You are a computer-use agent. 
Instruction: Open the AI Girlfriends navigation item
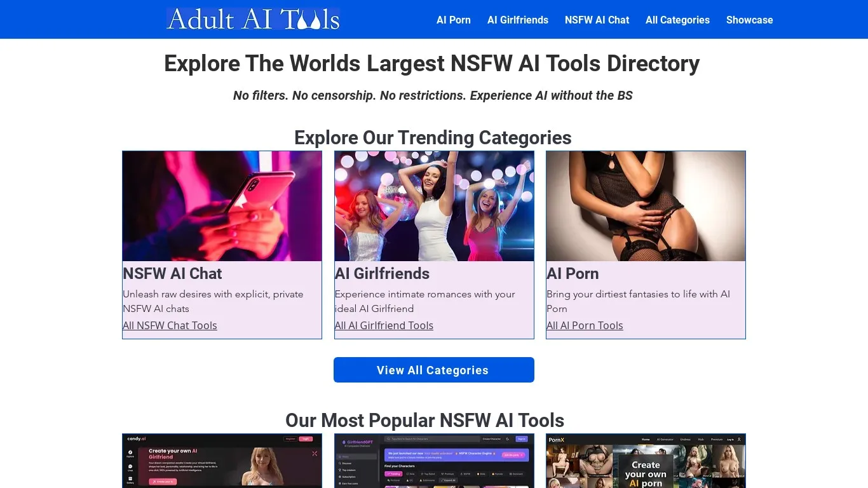coord(518,20)
